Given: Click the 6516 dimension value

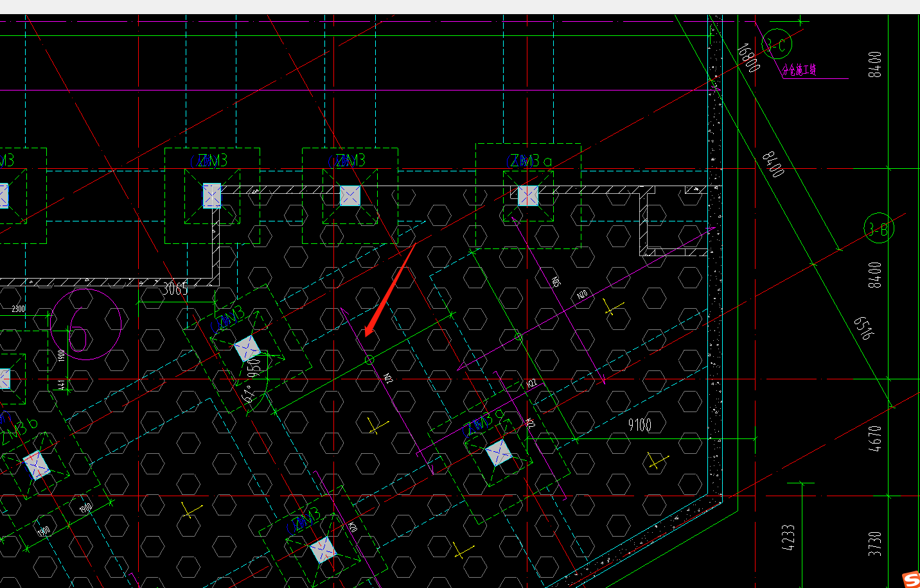Looking at the screenshot, I should click(x=864, y=327).
